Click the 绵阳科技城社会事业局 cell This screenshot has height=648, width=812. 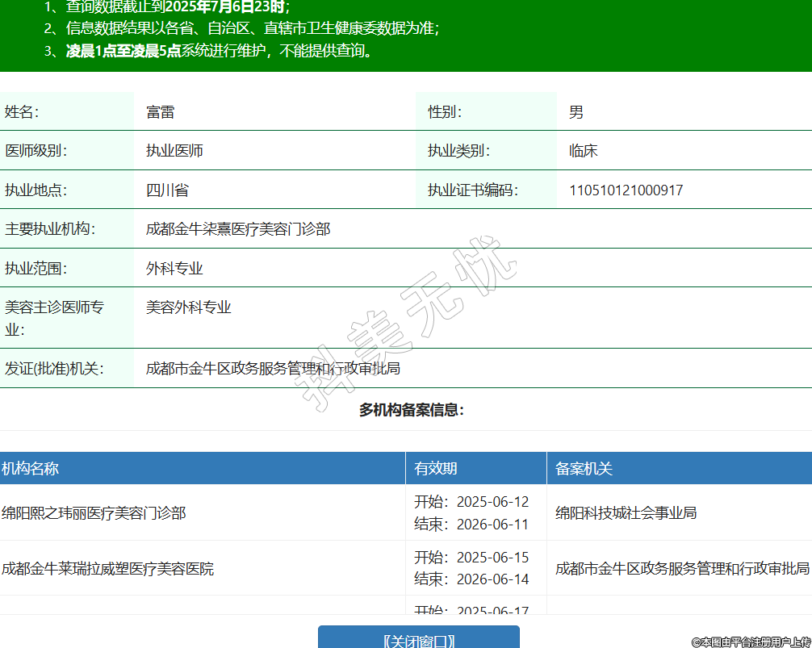(x=626, y=513)
